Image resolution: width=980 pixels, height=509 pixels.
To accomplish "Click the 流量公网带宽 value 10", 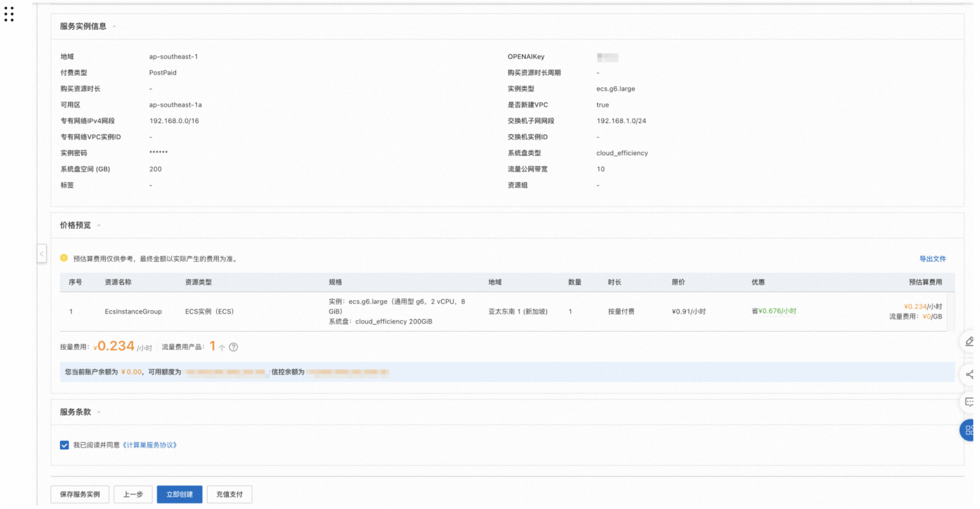I will pyautogui.click(x=601, y=169).
